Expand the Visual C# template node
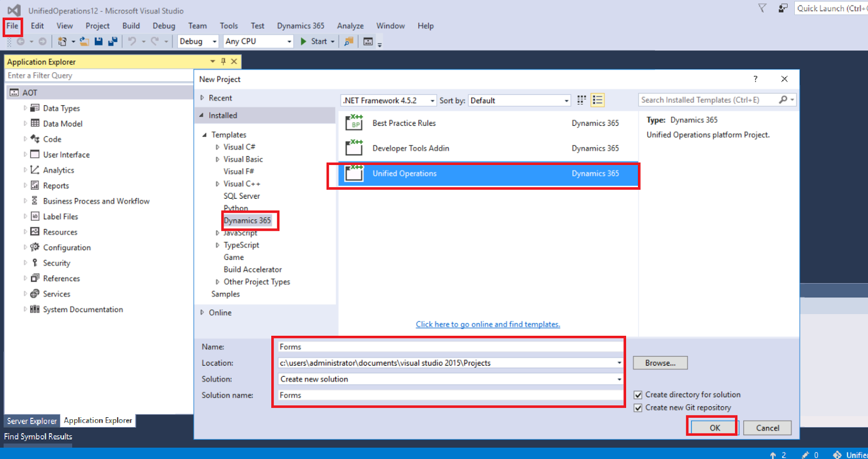This screenshot has height=459, width=868. (x=218, y=147)
